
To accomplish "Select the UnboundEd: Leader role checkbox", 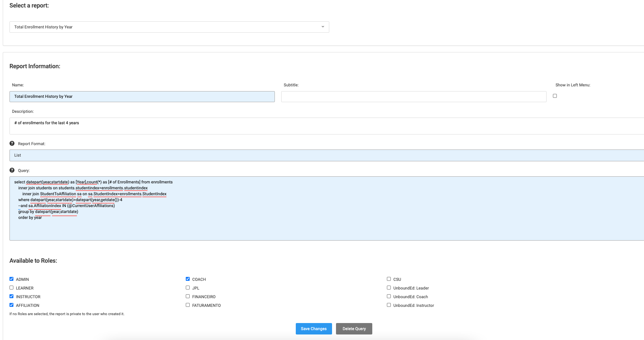I will [x=389, y=288].
